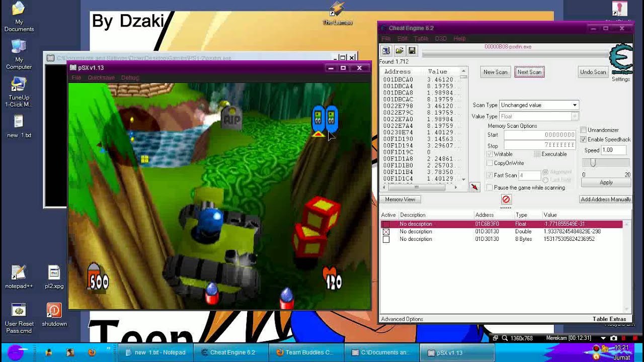This screenshot has height=362, width=644.
Task: Open pl2.xpg desktop file
Action: point(54,277)
